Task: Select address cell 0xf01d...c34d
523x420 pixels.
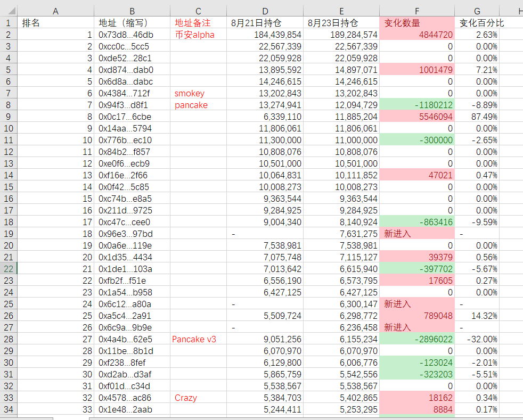Action: coord(132,386)
